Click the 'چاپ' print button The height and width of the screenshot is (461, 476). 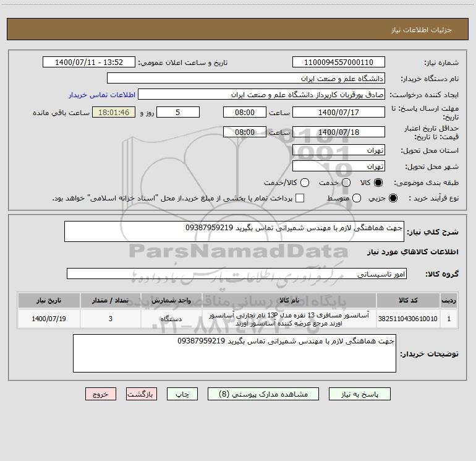coord(182,394)
